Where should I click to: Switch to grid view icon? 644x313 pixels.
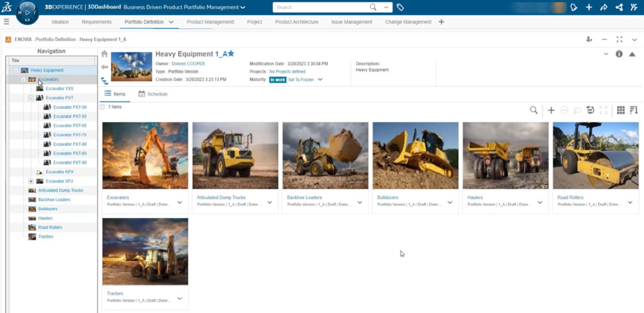pos(620,110)
